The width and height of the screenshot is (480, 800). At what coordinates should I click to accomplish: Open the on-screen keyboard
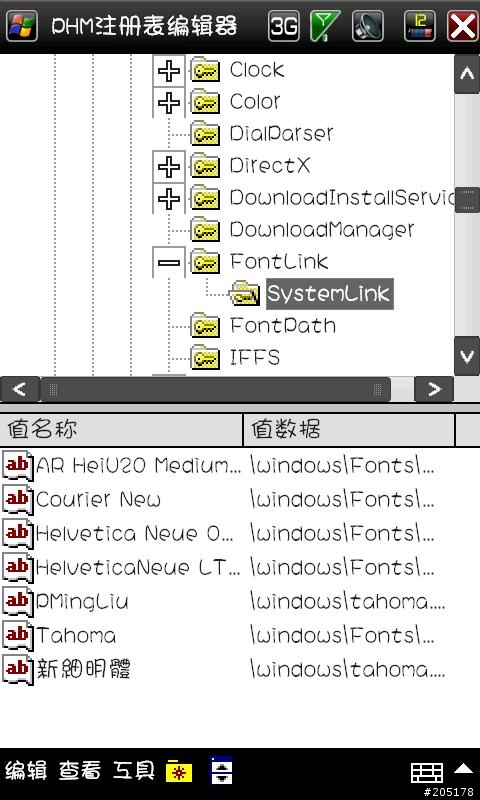coord(427,772)
